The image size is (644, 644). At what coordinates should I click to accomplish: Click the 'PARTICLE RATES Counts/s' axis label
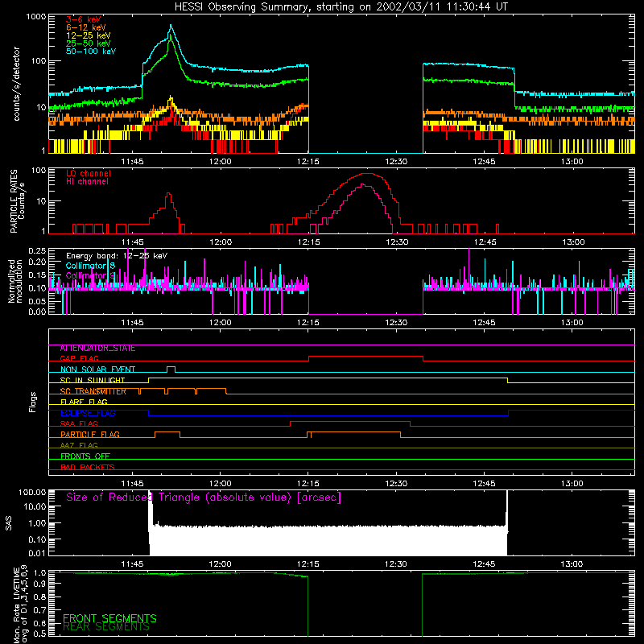pos(17,201)
